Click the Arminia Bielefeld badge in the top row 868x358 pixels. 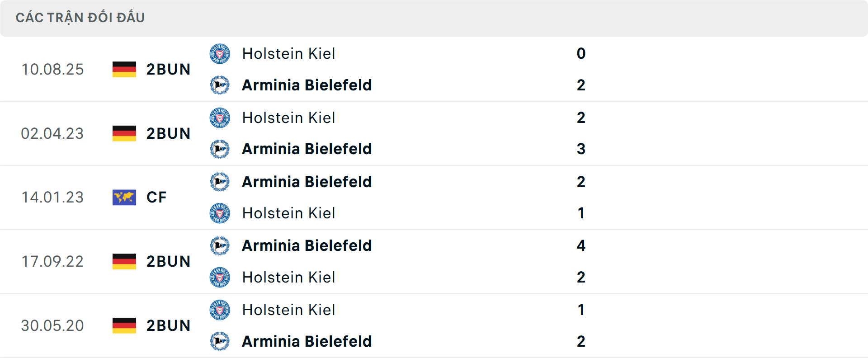pos(220,85)
